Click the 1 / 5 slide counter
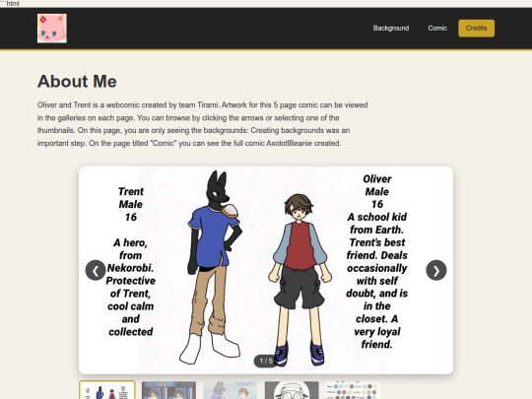The image size is (532, 399). pos(266,361)
